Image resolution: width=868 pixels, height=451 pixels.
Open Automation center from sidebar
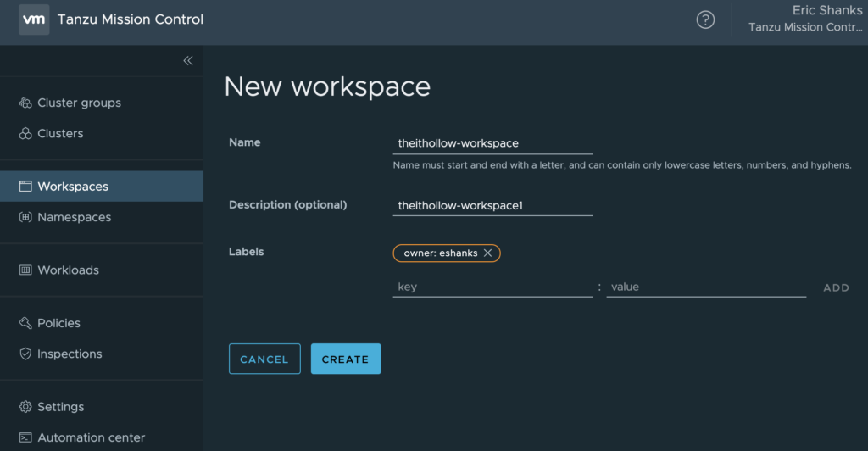[x=91, y=437]
